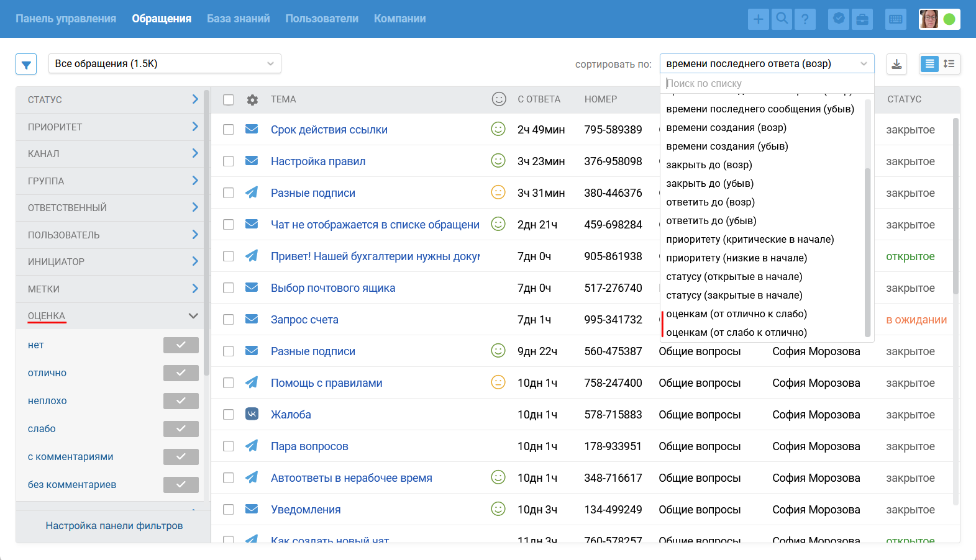
Task: Open search with the magnifier icon
Action: tap(782, 19)
